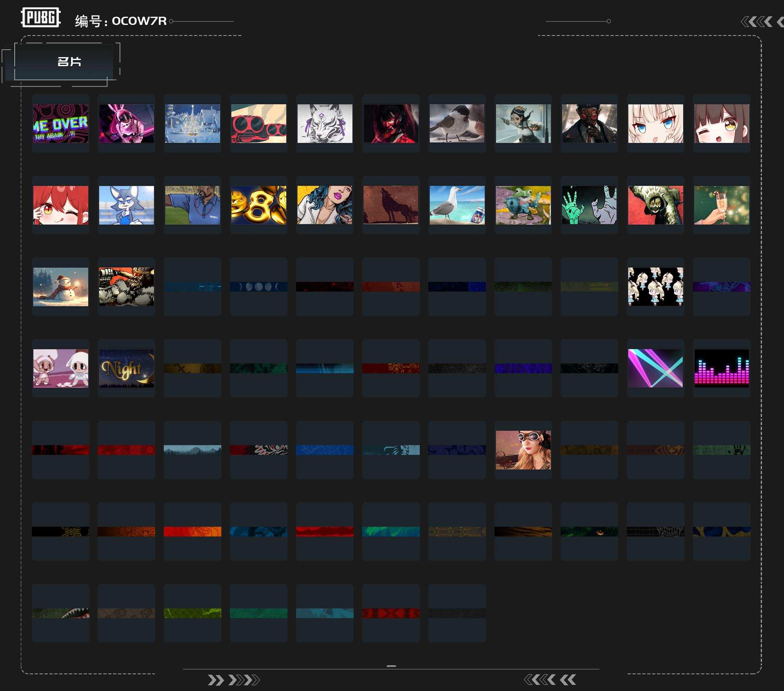Select the gas mask man card
784x691 pixels.
pos(590,123)
